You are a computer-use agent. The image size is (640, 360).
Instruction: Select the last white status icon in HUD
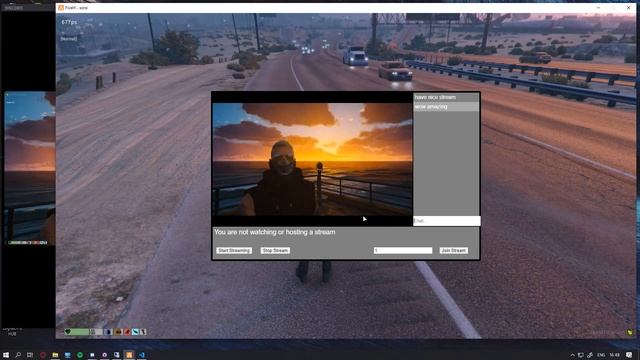pos(143,332)
